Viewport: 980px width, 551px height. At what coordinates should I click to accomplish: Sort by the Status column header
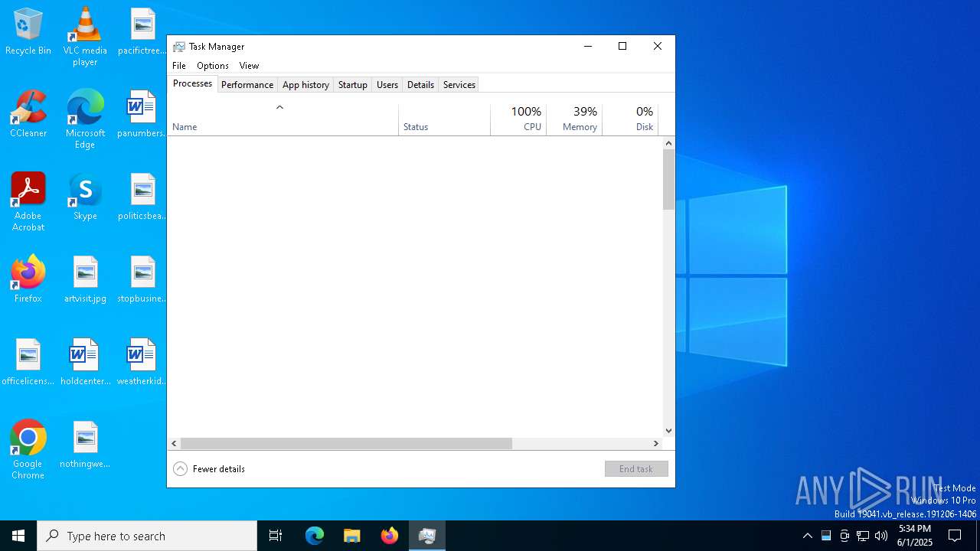[x=444, y=119]
